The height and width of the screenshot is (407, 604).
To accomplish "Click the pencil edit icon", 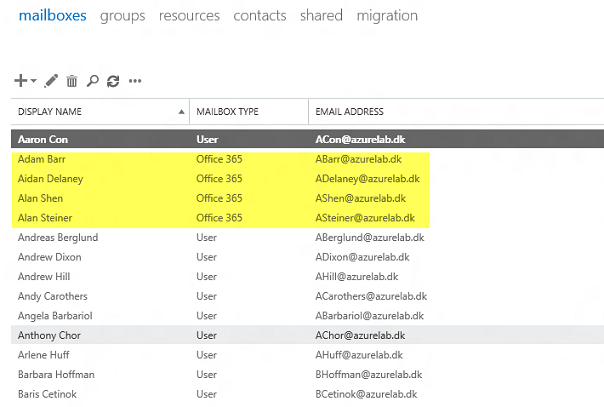I will (x=51, y=81).
